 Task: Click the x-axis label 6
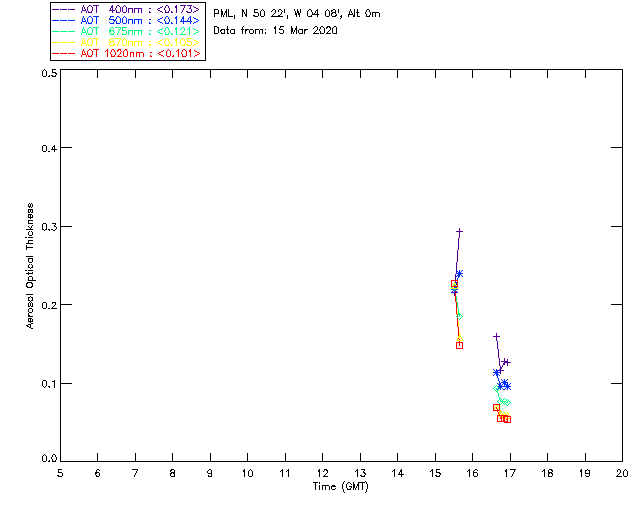[x=98, y=473]
